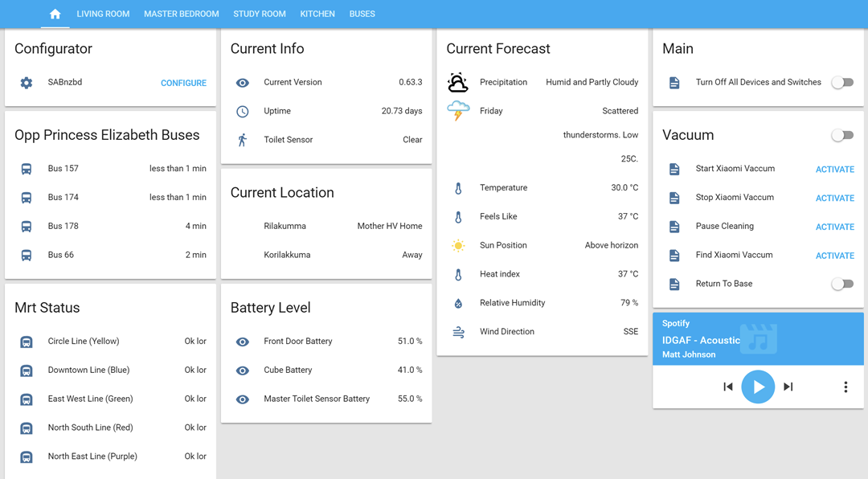Switch to the Master Bedroom tab
The height and width of the screenshot is (479, 868).
[x=182, y=14]
